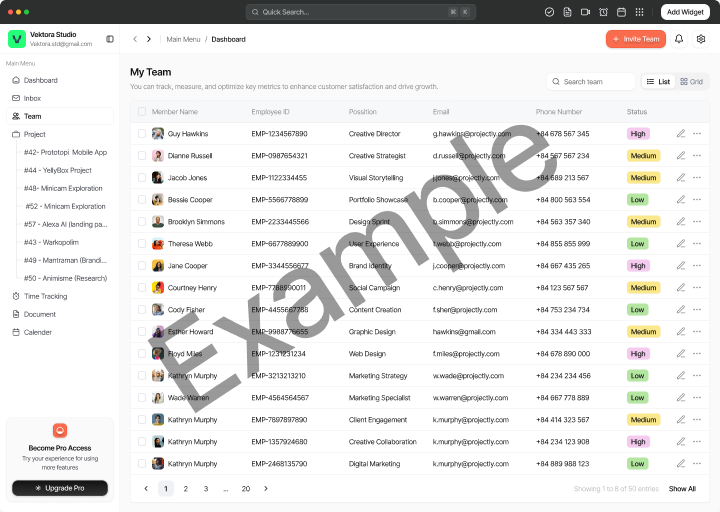Tick the select-all header checkbox
Screen dimensions: 720x512
click(x=142, y=112)
